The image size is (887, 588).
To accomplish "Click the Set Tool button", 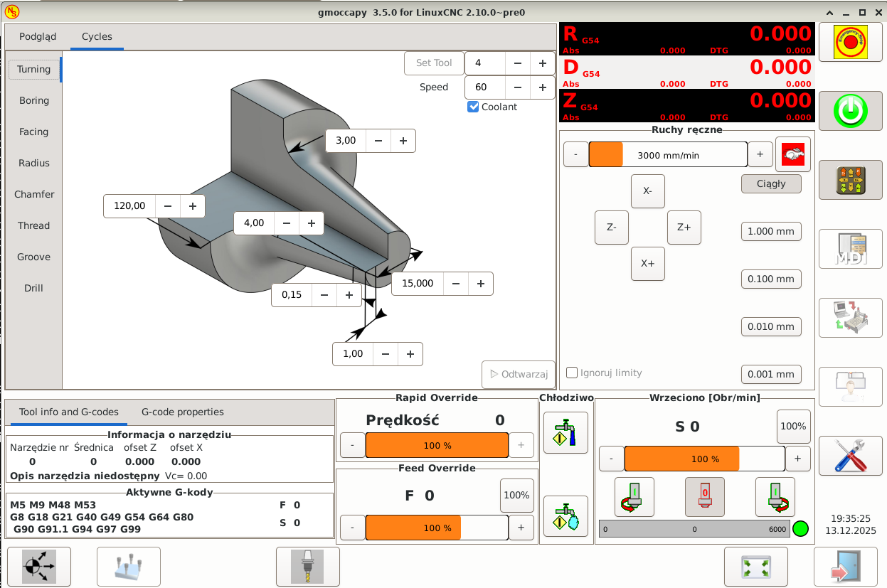I will [x=434, y=63].
